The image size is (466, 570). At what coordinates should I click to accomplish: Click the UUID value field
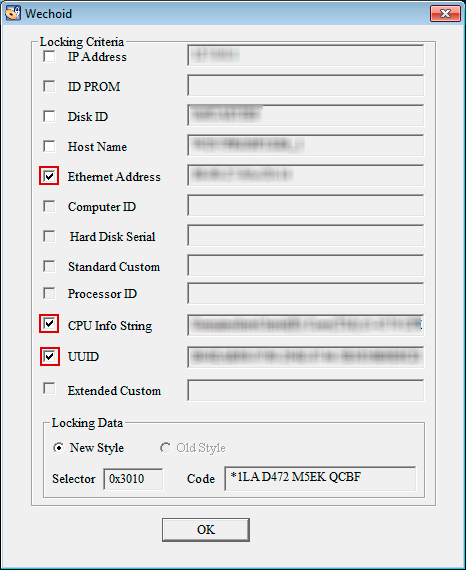(306, 357)
